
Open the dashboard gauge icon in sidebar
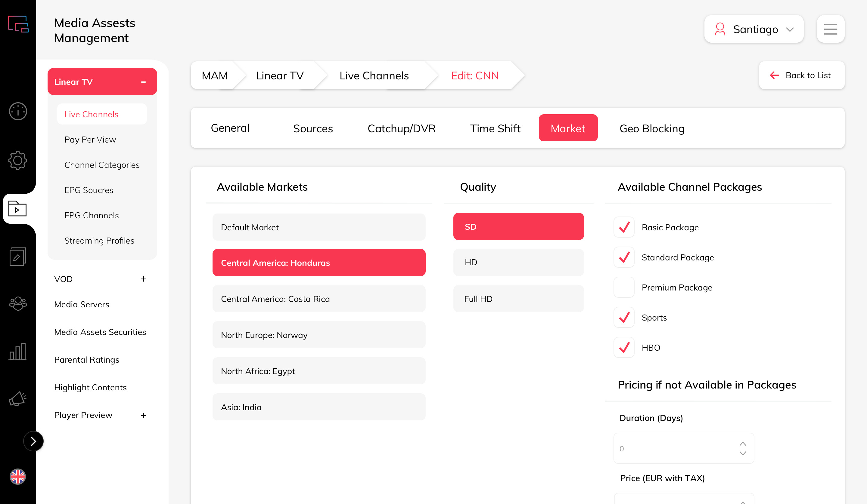pyautogui.click(x=18, y=111)
